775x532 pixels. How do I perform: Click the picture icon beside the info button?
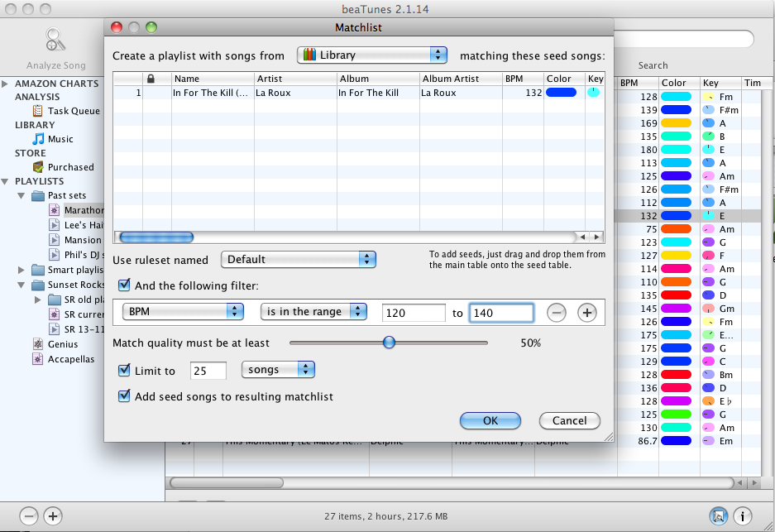point(718,516)
